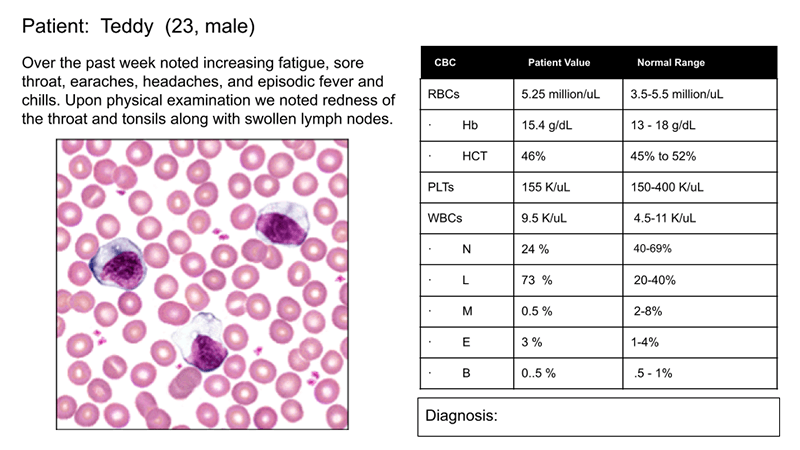
Task: Click the 'Normal Range' column header
Action: [671, 63]
